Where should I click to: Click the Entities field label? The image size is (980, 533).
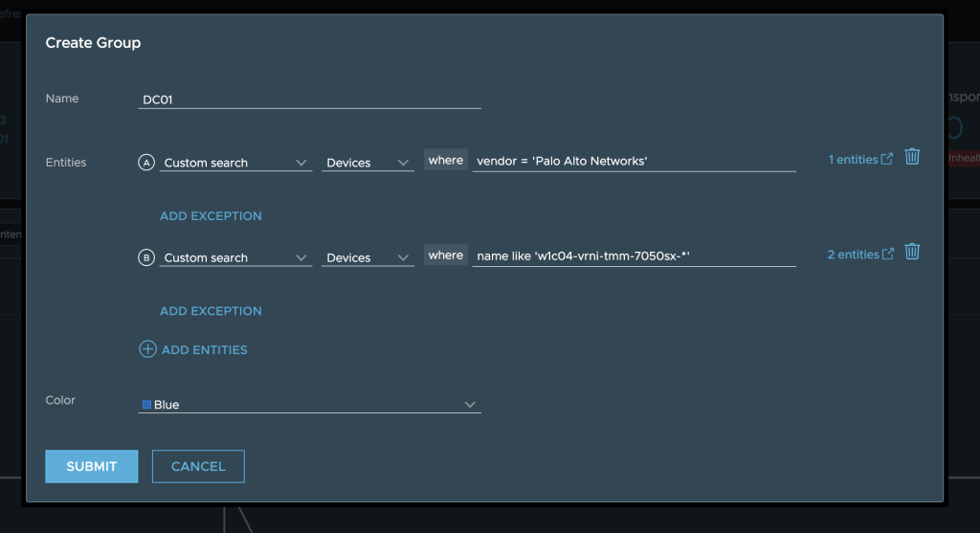[x=66, y=163]
